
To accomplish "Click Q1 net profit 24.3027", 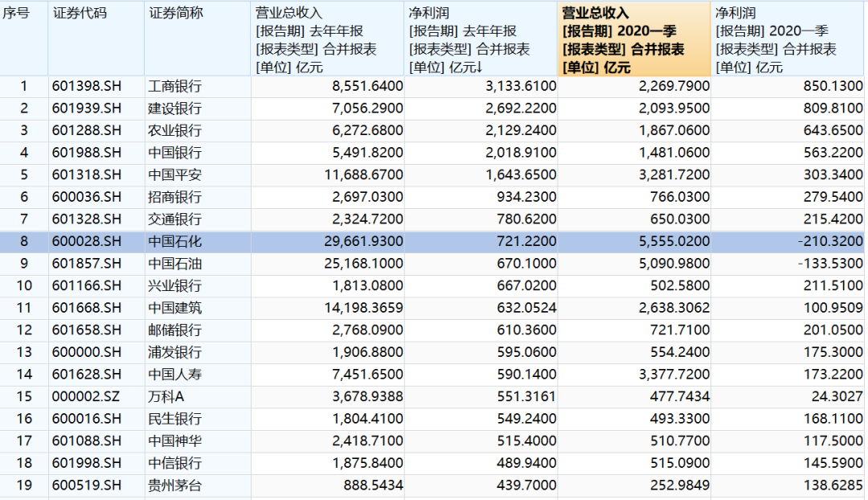I will [x=836, y=396].
